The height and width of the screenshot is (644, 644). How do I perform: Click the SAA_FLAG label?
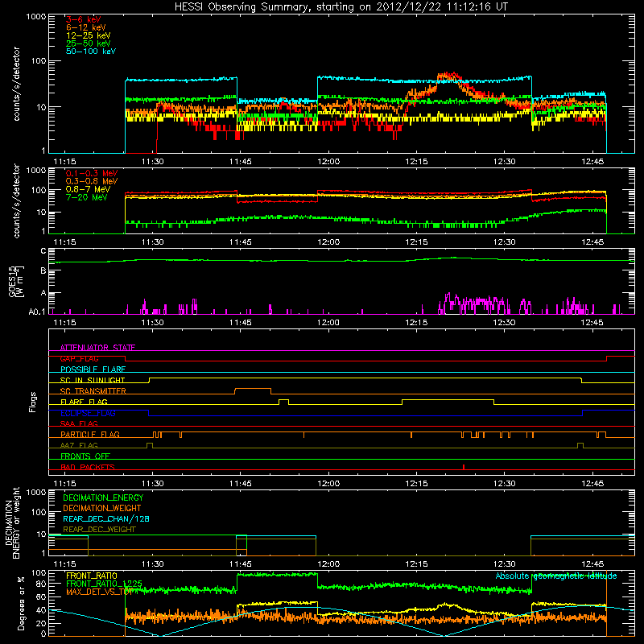pos(79,423)
